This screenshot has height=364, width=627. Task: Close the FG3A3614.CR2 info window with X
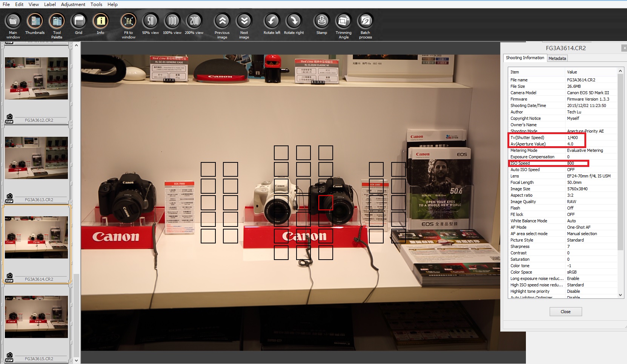coord(624,48)
